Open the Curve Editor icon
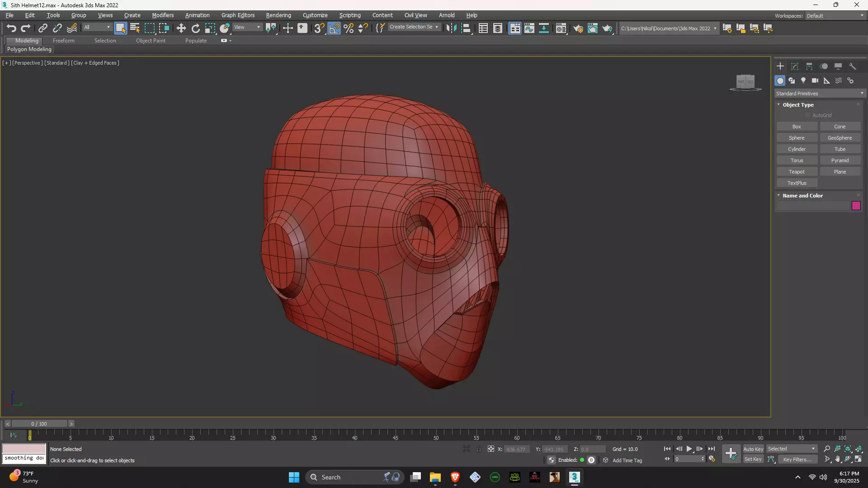Viewport: 868px width, 488px height. coord(529,28)
